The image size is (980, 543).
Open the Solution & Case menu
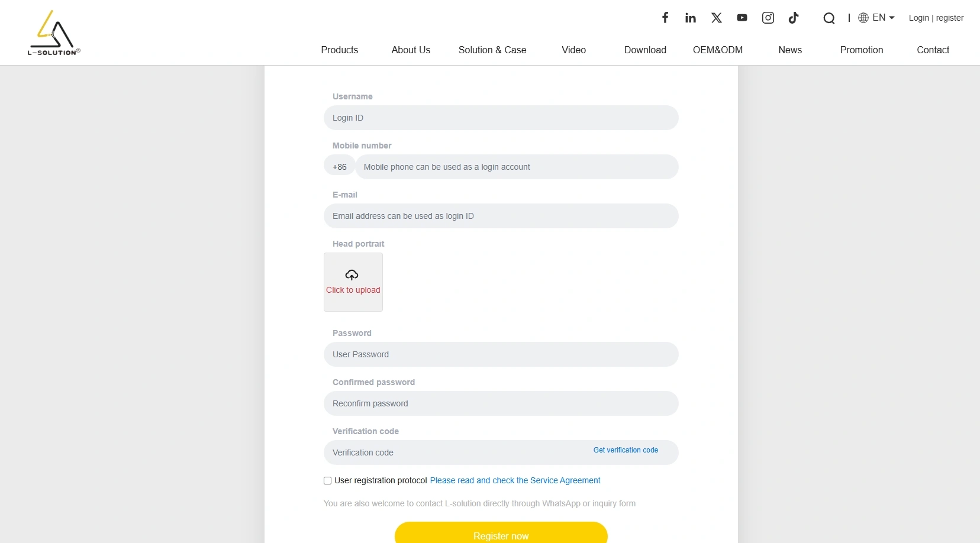pos(492,50)
